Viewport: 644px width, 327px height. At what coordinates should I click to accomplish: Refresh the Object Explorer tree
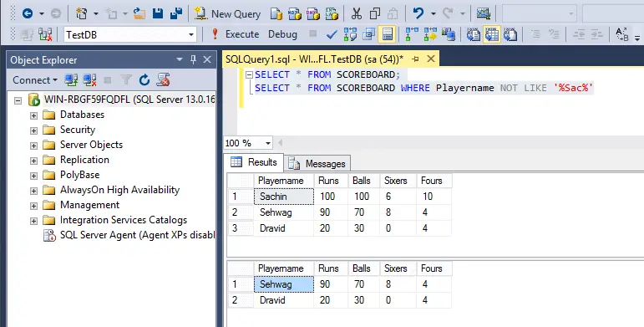[145, 79]
